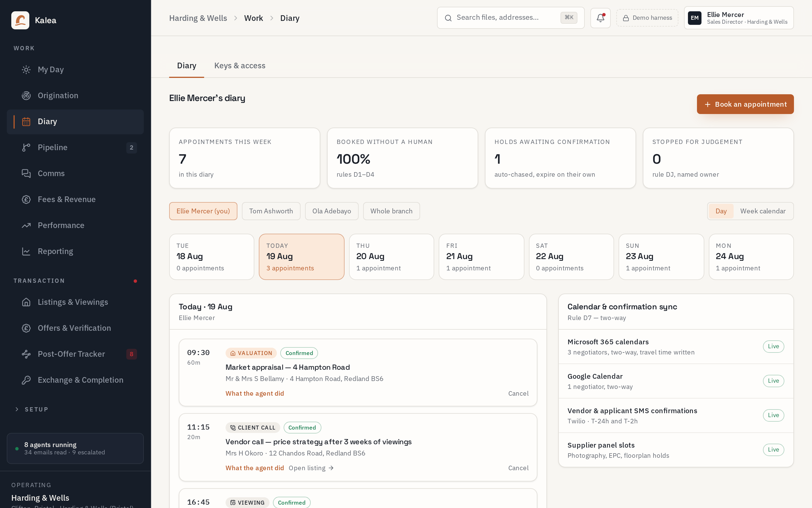The width and height of the screenshot is (812, 508).
Task: Open Listings & Viewings house icon
Action: 26,302
